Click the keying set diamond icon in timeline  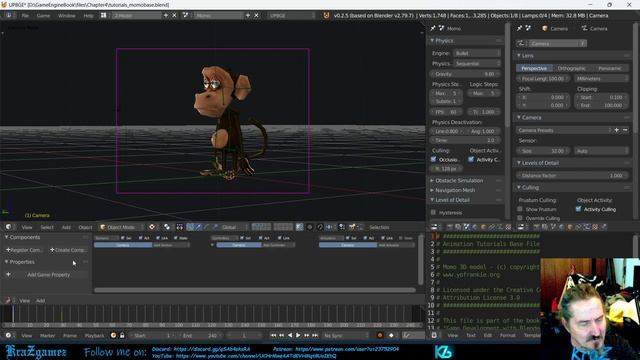pyautogui.click(x=391, y=335)
